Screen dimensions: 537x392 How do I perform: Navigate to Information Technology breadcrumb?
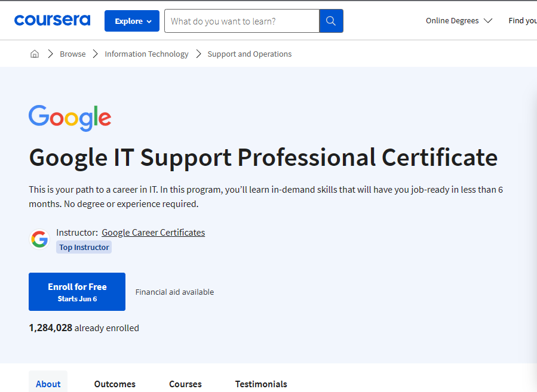(146, 54)
